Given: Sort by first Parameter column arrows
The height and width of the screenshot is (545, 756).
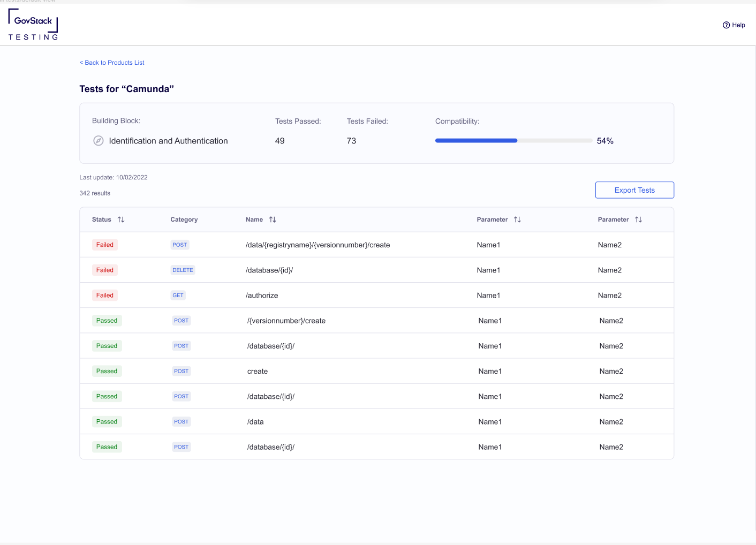Looking at the screenshot, I should click(517, 219).
